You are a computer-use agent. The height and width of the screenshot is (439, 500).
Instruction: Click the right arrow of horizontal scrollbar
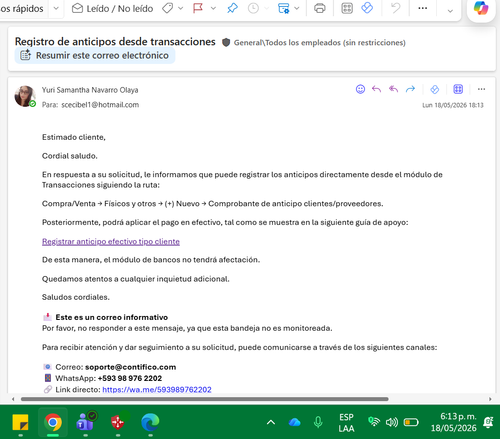(490, 399)
